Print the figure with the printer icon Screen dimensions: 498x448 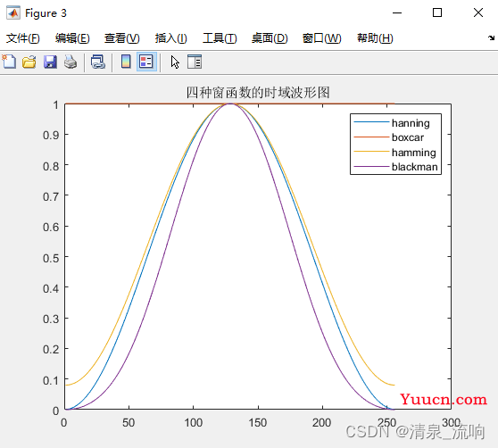click(x=71, y=62)
